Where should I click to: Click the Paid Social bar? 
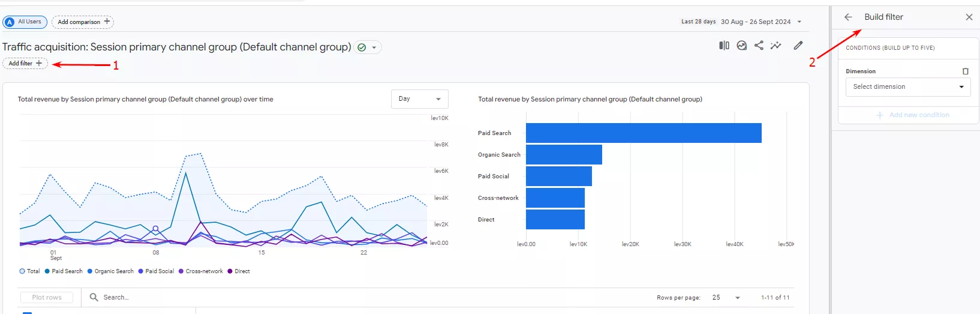coord(559,177)
